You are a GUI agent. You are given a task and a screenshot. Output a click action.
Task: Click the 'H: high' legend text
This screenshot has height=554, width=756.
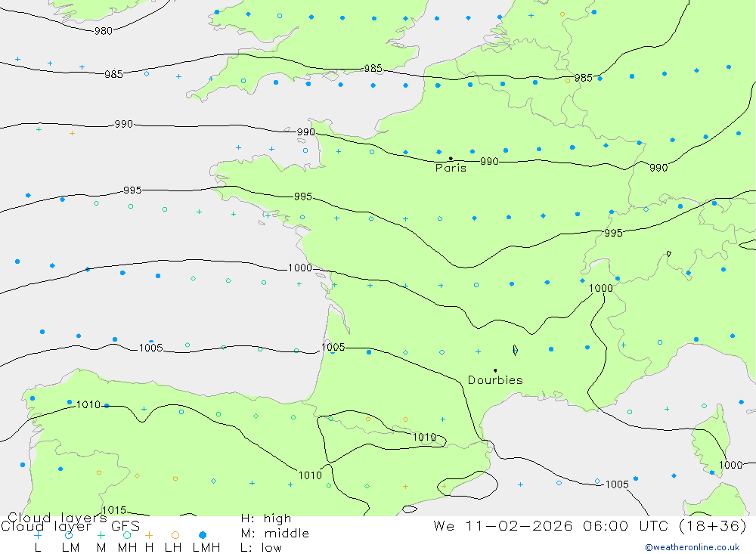266,518
